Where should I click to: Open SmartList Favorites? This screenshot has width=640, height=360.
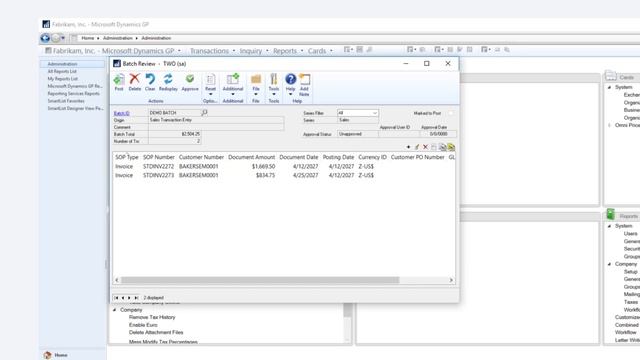pos(66,101)
